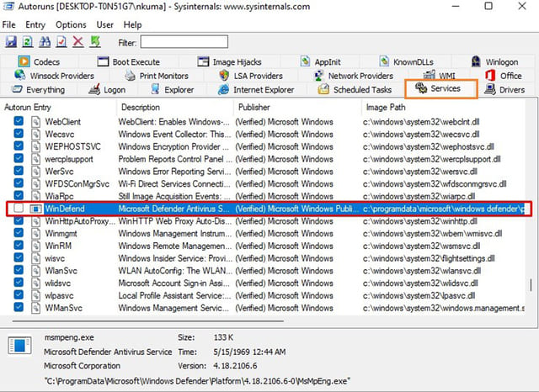Open the Codecs tab
Image resolution: width=539 pixels, height=392 pixels.
tap(39, 61)
